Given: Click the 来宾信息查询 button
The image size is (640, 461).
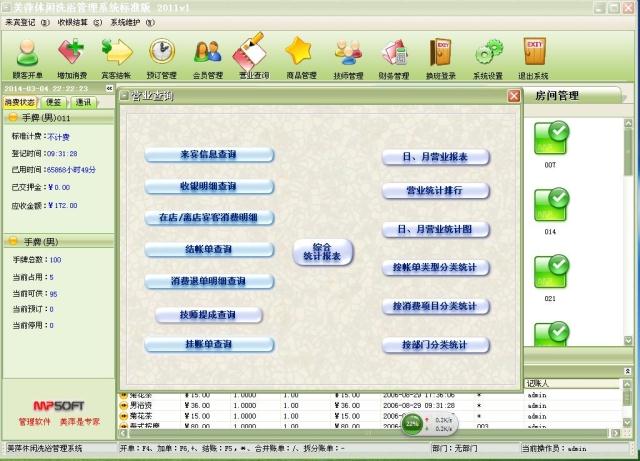Looking at the screenshot, I should pos(209,154).
